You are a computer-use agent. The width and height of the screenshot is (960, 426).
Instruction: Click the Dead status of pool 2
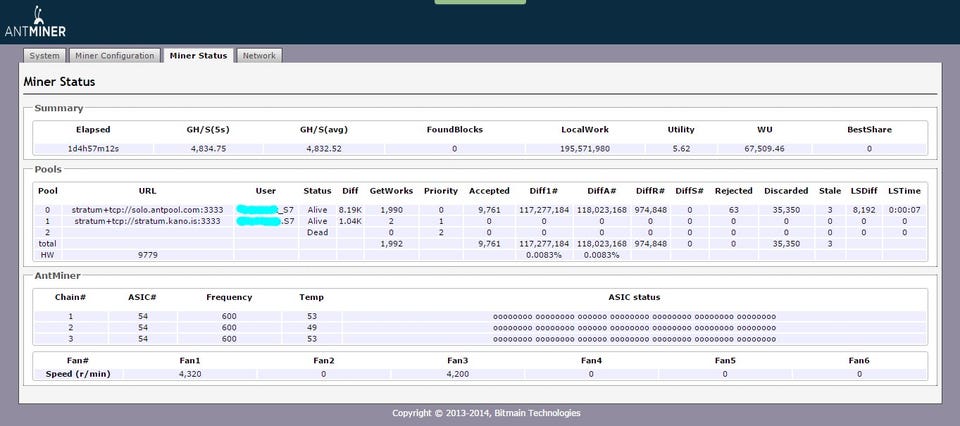tap(317, 231)
